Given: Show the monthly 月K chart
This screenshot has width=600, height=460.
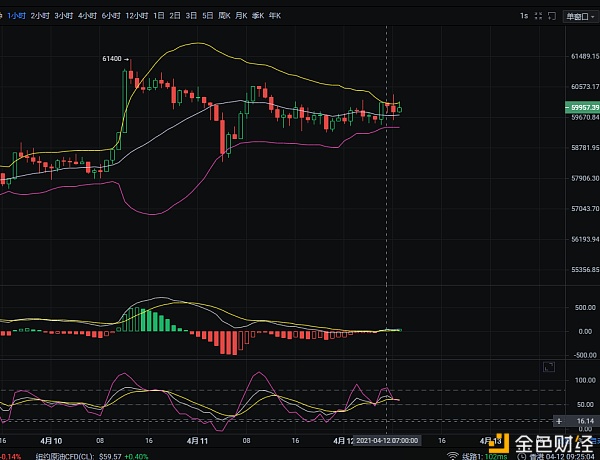Looking at the screenshot, I should pyautogui.click(x=241, y=16).
